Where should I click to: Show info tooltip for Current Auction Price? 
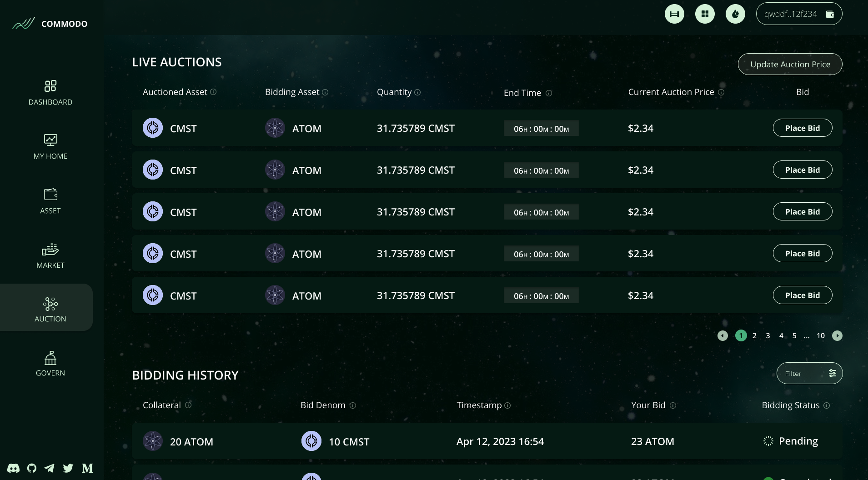click(x=721, y=92)
